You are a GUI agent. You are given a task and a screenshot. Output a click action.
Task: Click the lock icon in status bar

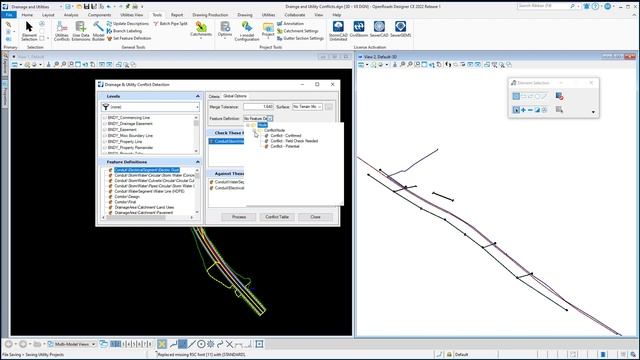[449, 354]
